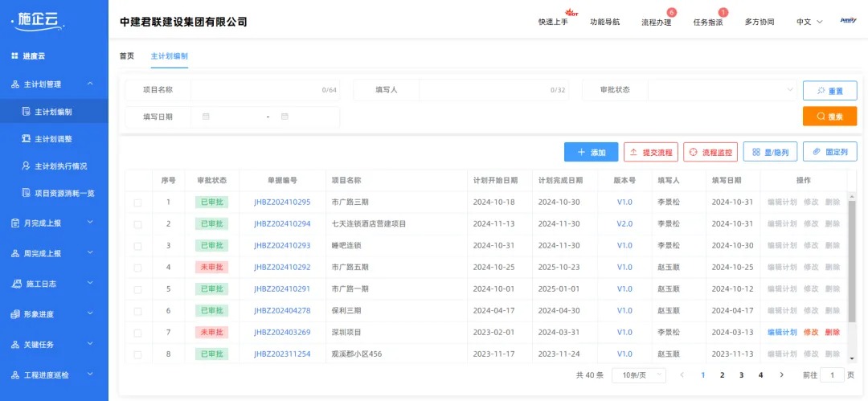Screen dimensions: 868x401
Task: Click the 项目资源消耗一览 icon
Action: coord(26,193)
